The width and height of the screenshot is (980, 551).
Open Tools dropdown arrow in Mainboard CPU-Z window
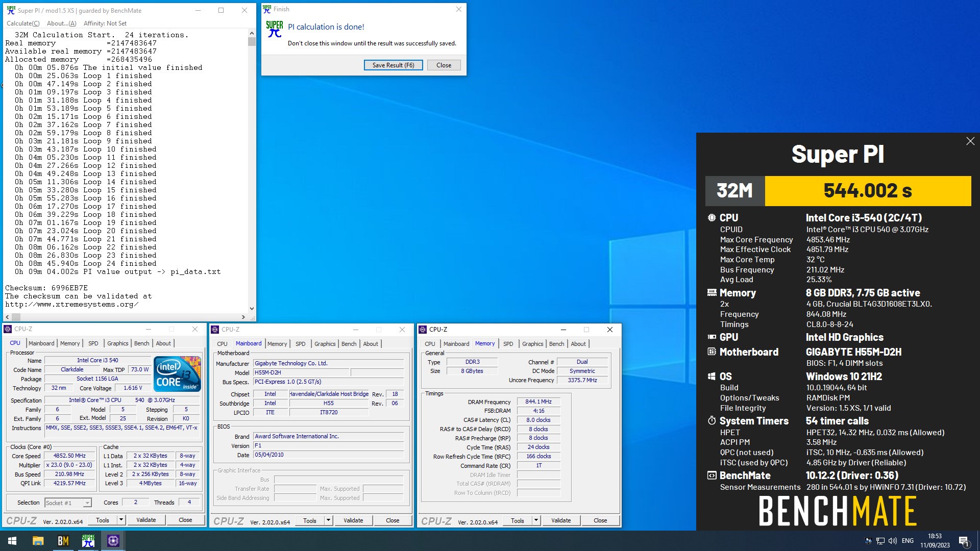[x=328, y=520]
